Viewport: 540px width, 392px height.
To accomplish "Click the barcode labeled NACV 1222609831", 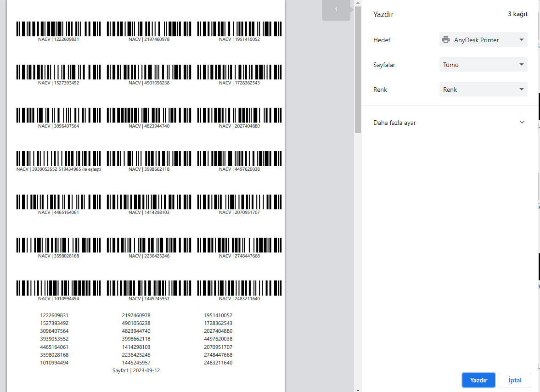I will tap(59, 28).
